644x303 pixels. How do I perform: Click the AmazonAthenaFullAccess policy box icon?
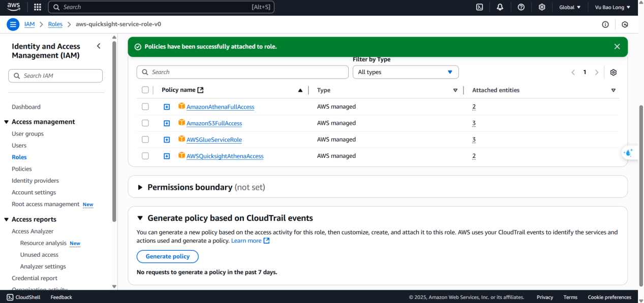point(182,106)
